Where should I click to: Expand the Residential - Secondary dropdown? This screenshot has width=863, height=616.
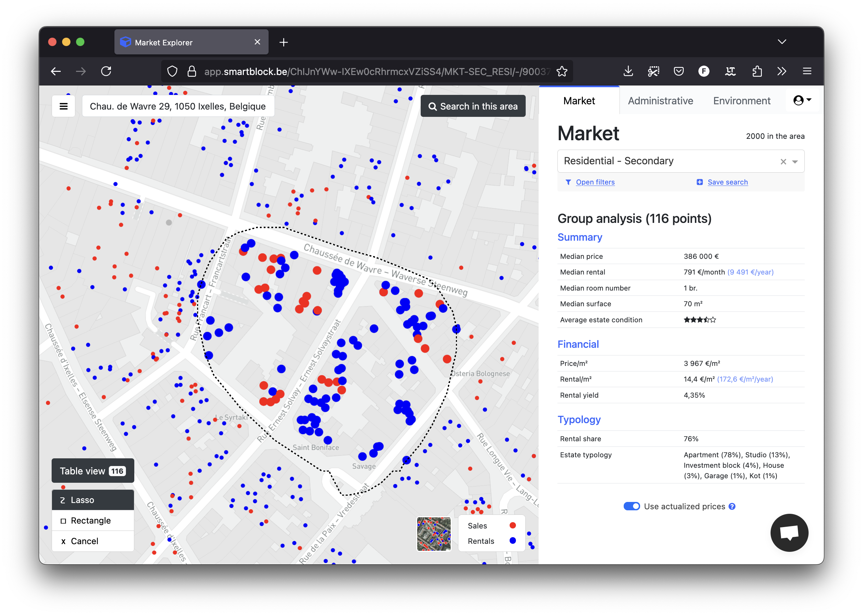click(x=795, y=161)
